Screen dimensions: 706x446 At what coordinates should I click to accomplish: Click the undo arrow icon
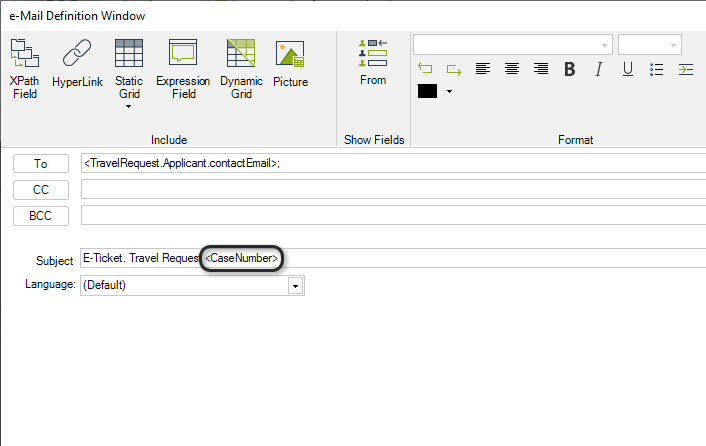tap(425, 69)
